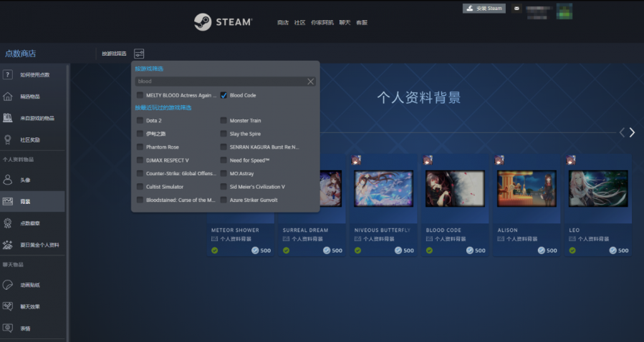Open the 社区奖励 award icon
The height and width of the screenshot is (342, 644).
(7, 140)
